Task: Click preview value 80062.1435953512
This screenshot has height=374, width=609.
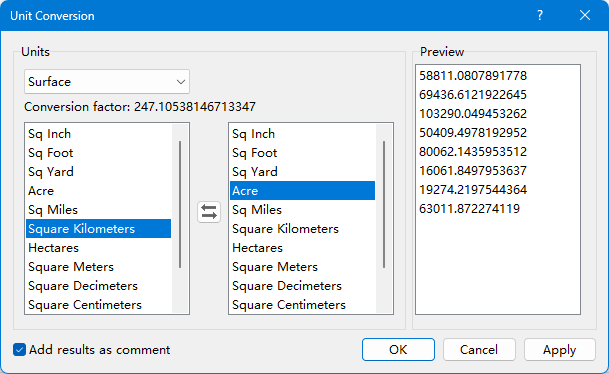Action: [473, 151]
